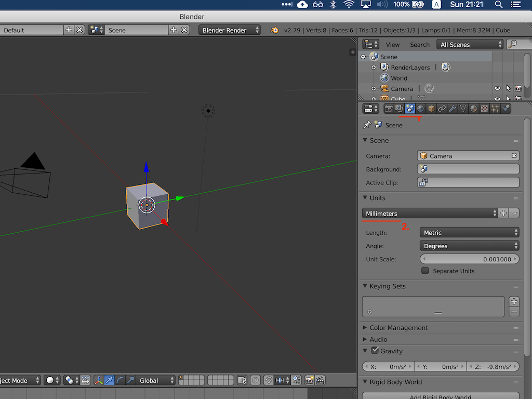Toggle the snap magnet icon
The image size is (532, 399).
tap(269, 380)
